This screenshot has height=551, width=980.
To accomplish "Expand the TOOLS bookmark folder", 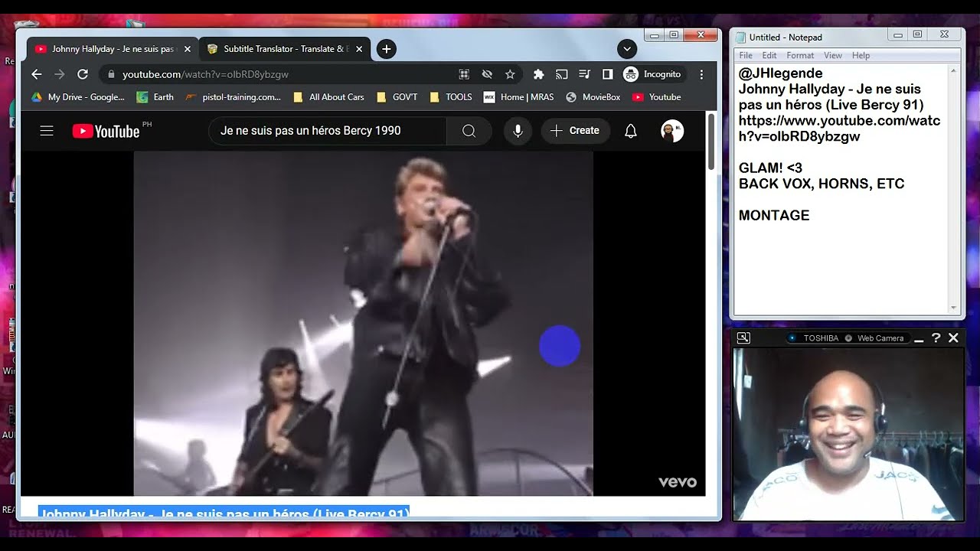I will pos(450,97).
